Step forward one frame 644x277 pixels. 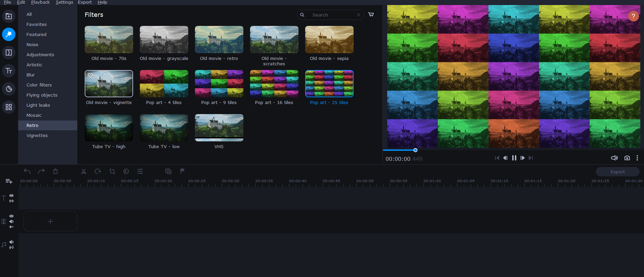tap(523, 158)
